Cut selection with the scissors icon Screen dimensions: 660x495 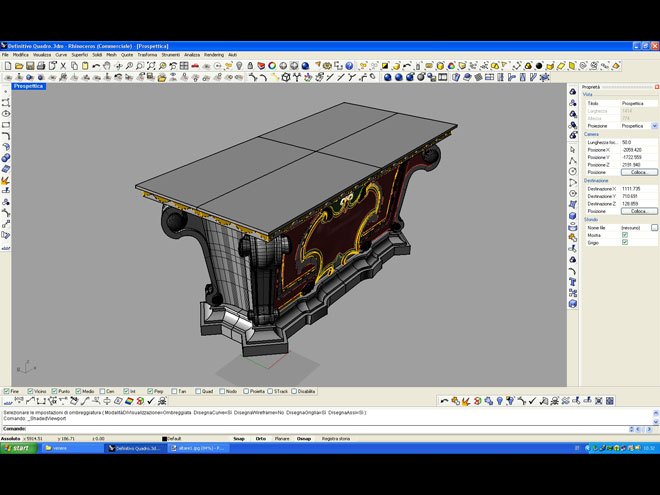pyautogui.click(x=63, y=66)
